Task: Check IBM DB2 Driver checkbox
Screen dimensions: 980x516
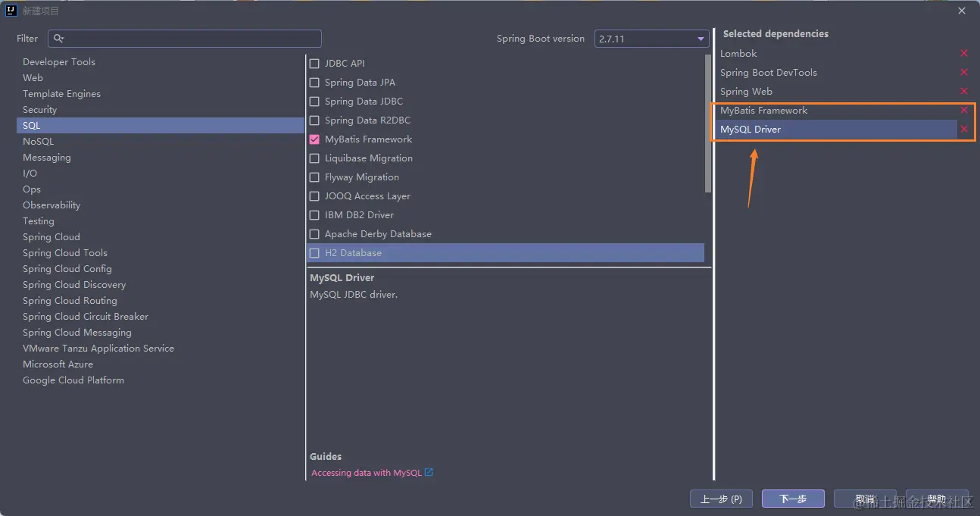Action: tap(314, 215)
